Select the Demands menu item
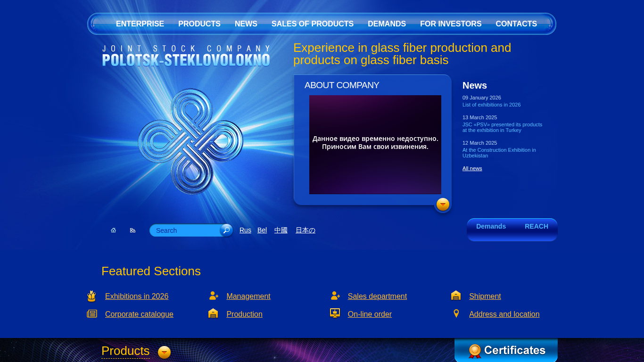Image resolution: width=644 pixels, height=362 pixels. coord(387,24)
